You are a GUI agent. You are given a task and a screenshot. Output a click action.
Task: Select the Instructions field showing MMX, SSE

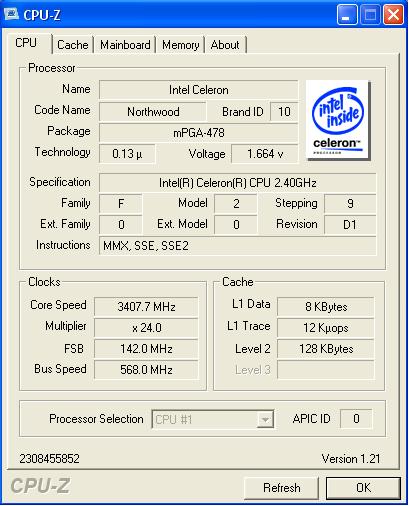pyautogui.click(x=238, y=246)
